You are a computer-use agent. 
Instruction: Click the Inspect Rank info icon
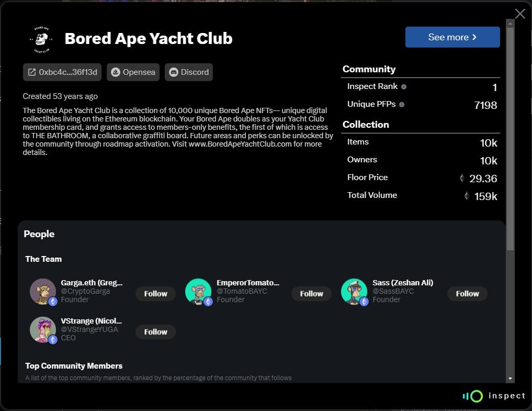click(404, 87)
